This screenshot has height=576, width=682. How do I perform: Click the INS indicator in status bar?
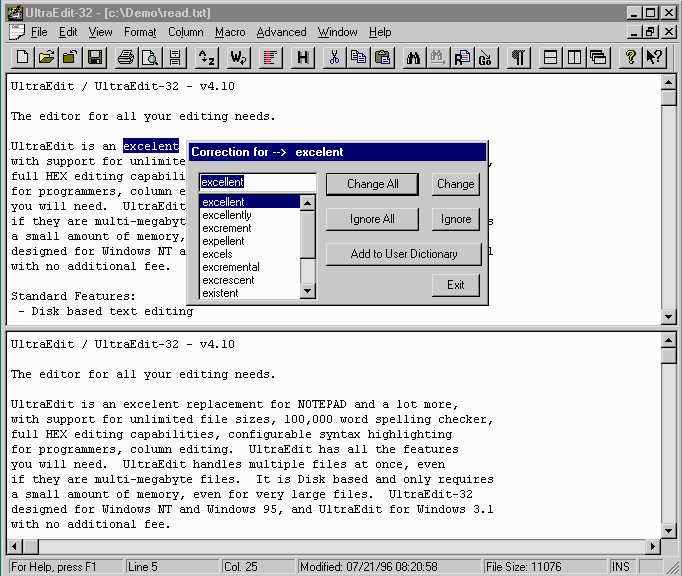click(621, 567)
